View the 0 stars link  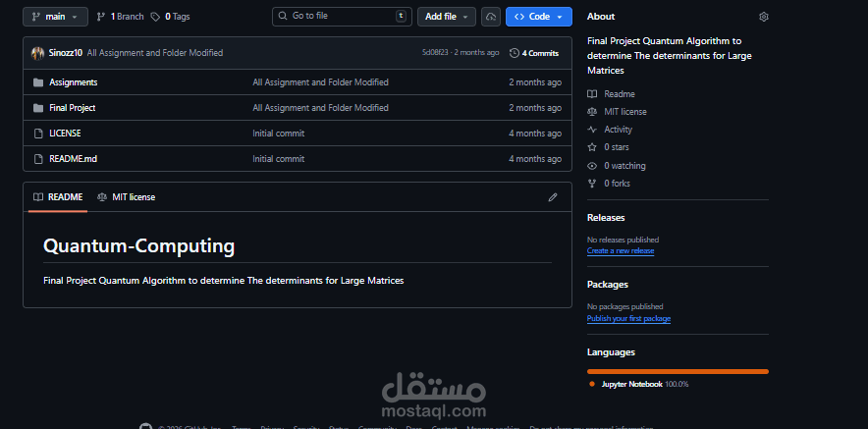pyautogui.click(x=616, y=147)
